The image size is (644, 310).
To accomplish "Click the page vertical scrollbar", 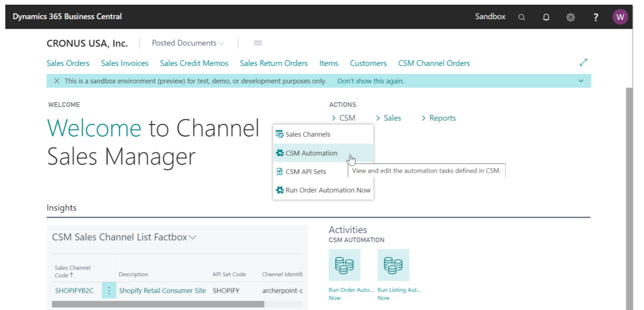I will pos(629,198).
